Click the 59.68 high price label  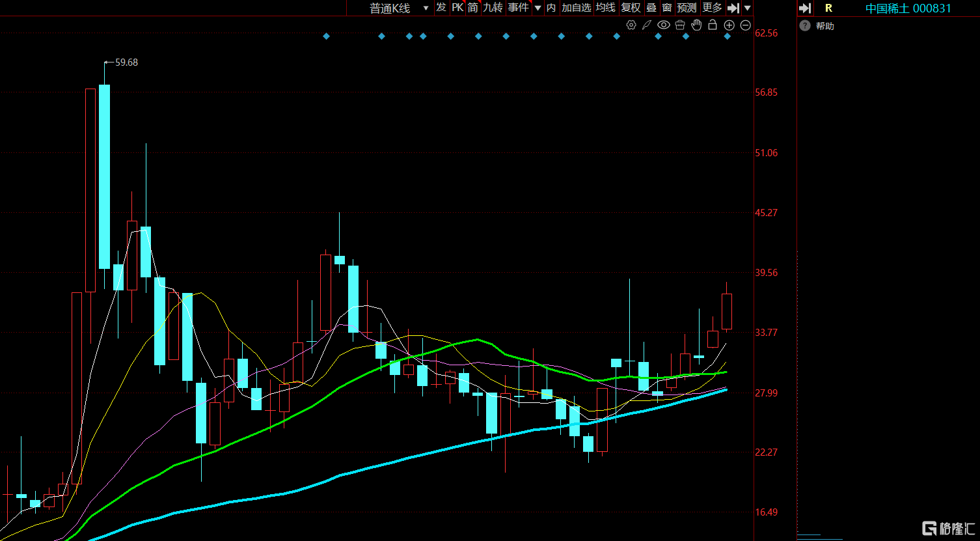tap(126, 62)
